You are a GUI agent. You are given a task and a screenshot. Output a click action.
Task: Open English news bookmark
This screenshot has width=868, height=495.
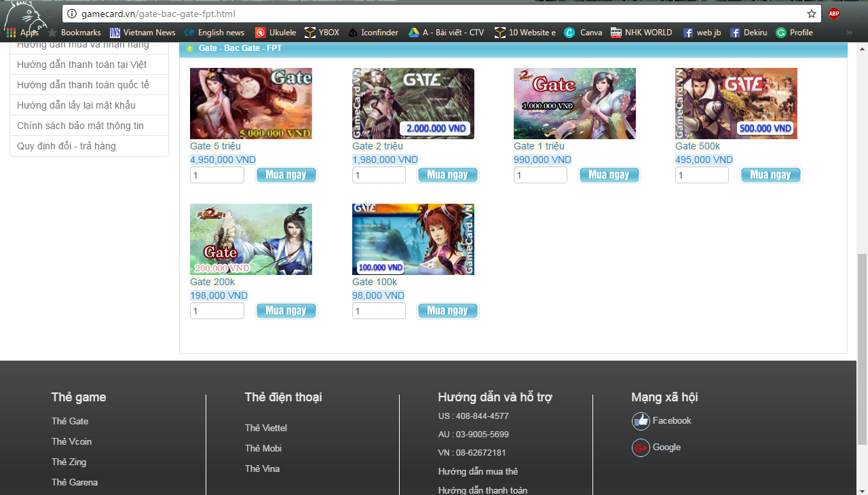coord(214,33)
